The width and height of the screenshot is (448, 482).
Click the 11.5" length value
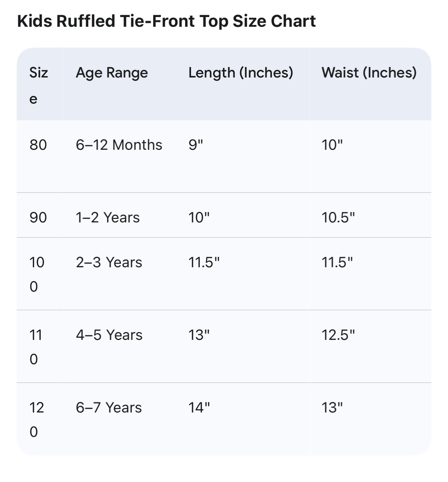[204, 263]
